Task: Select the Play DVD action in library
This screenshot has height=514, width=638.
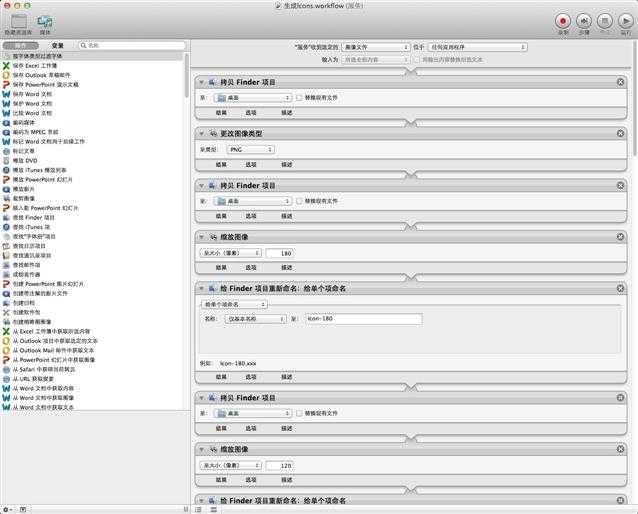Action: tap(25, 161)
